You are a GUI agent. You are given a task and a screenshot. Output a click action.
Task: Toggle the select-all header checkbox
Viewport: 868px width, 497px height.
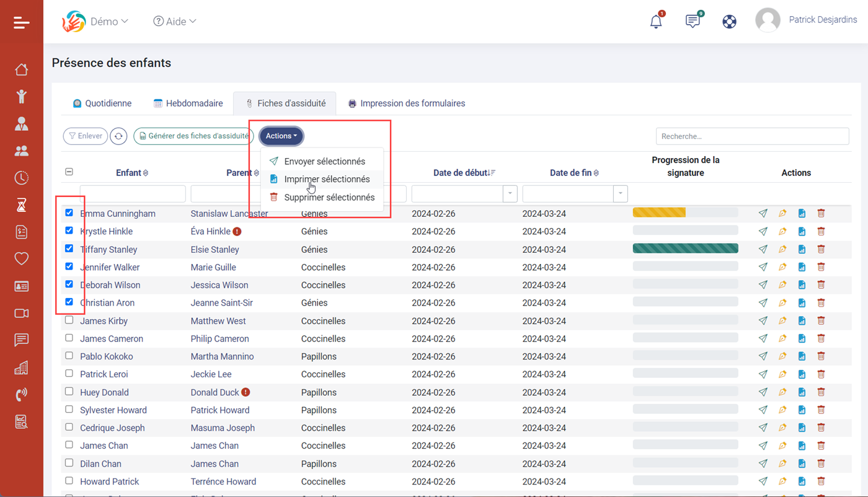click(69, 172)
